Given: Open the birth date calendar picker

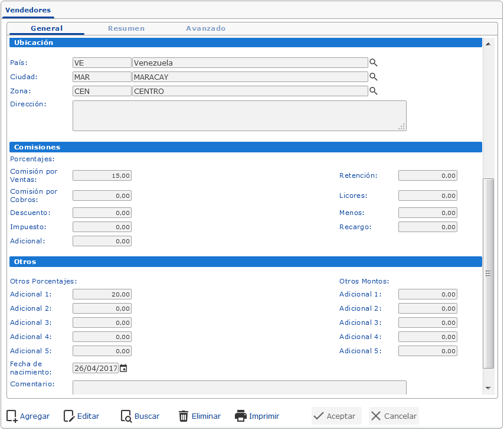Looking at the screenshot, I should pos(123,368).
